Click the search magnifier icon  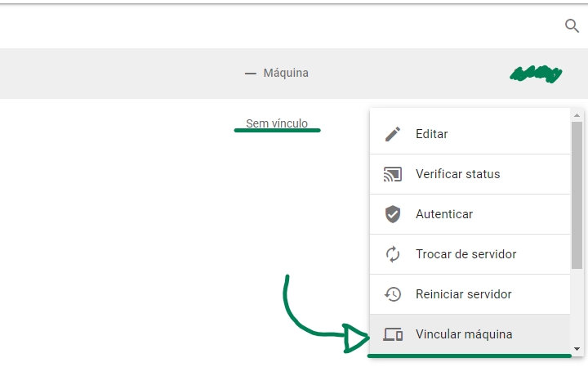click(x=572, y=26)
